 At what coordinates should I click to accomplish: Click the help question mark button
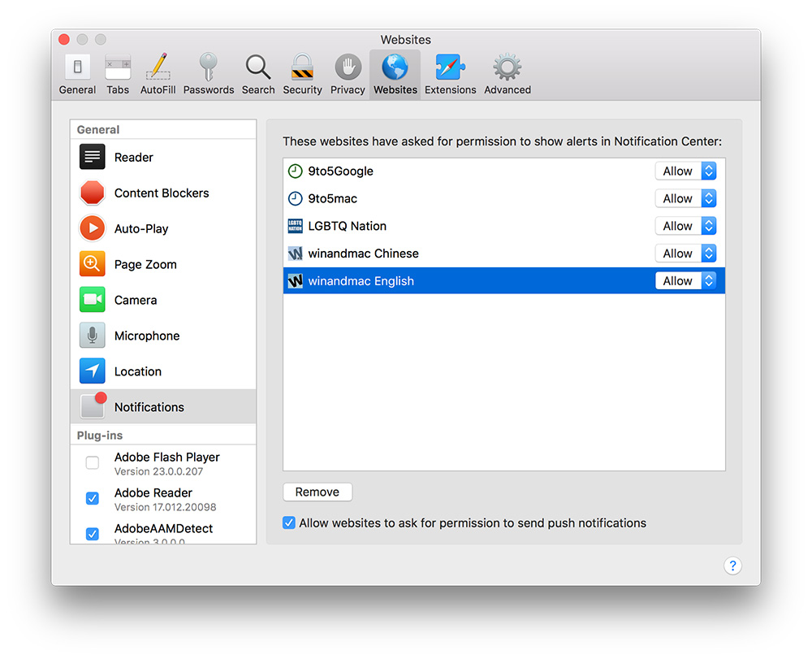pyautogui.click(x=732, y=566)
